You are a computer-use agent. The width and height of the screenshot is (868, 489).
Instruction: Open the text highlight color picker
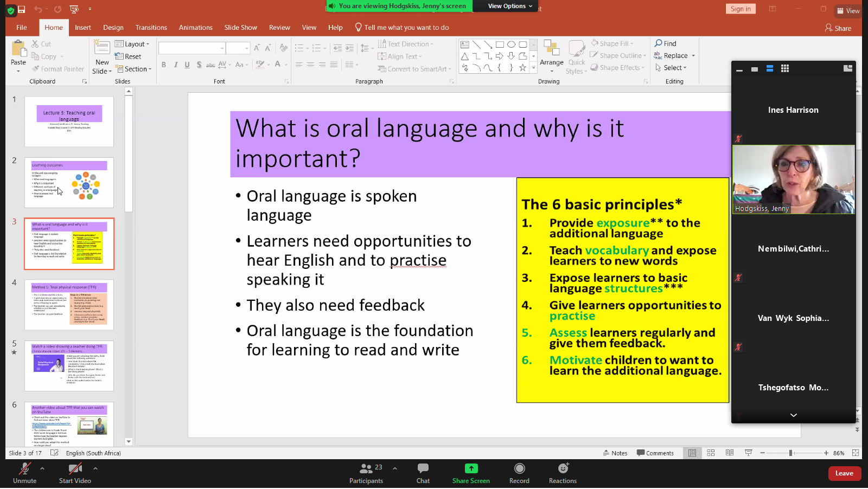(260, 65)
